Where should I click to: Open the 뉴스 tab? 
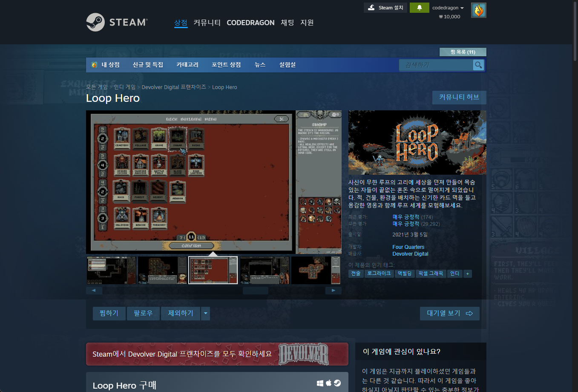260,65
